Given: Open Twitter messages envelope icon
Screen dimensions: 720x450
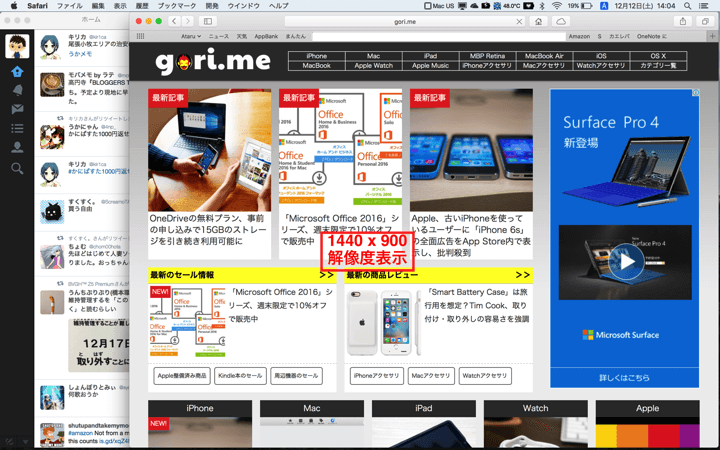Looking at the screenshot, I should point(17,109).
